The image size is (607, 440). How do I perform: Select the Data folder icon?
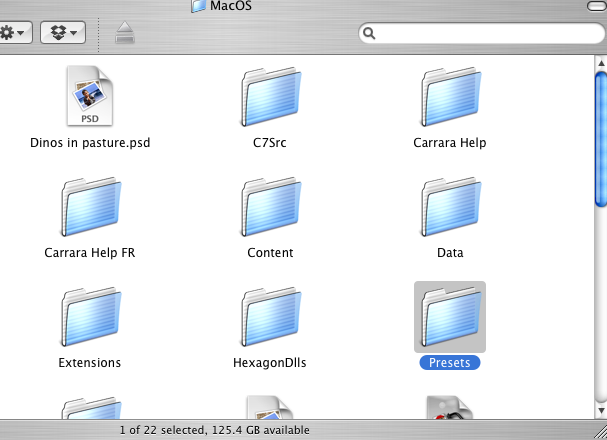451,207
